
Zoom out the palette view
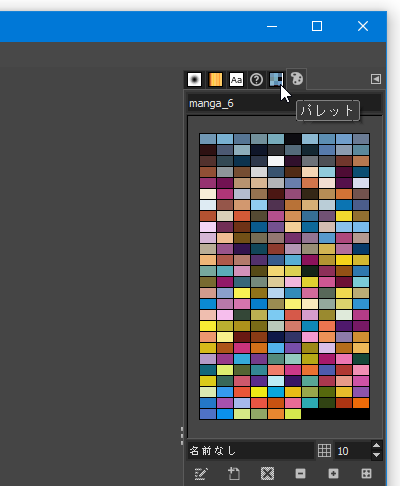[300, 474]
